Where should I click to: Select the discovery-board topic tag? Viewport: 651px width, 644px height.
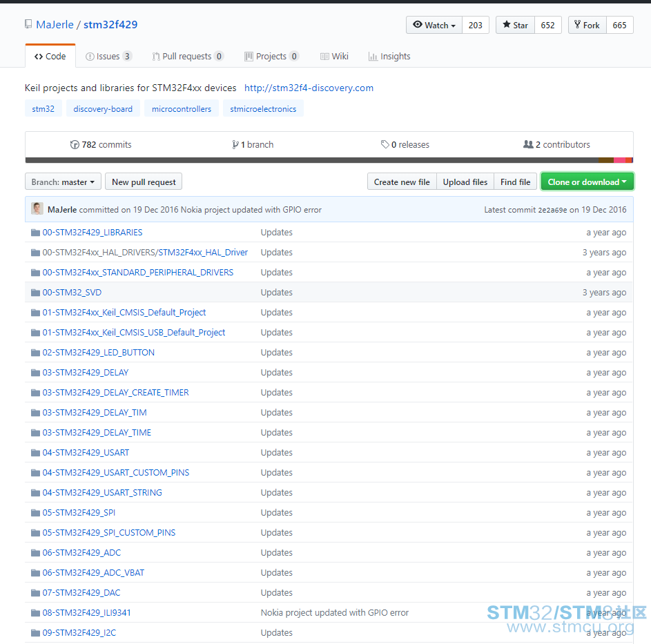[x=103, y=109]
